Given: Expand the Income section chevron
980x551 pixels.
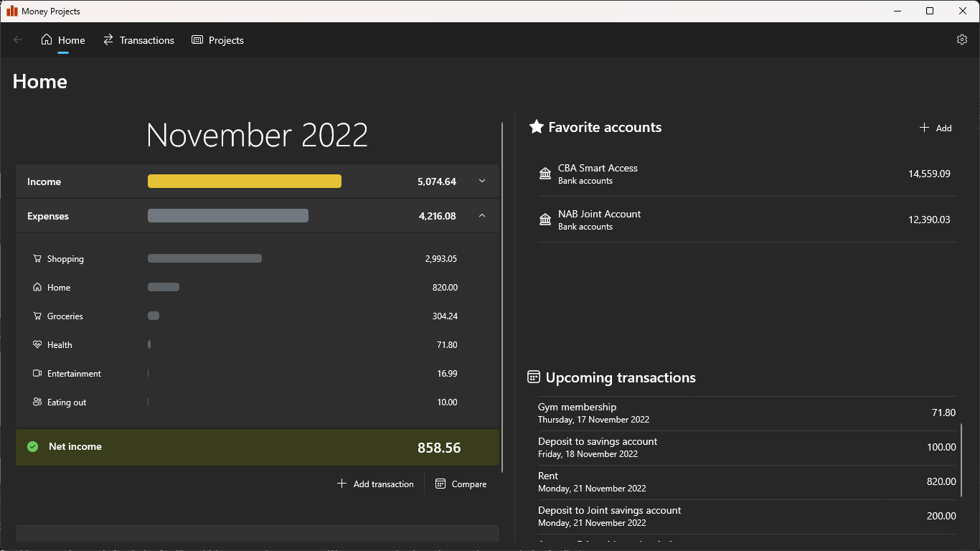Looking at the screenshot, I should pyautogui.click(x=482, y=182).
